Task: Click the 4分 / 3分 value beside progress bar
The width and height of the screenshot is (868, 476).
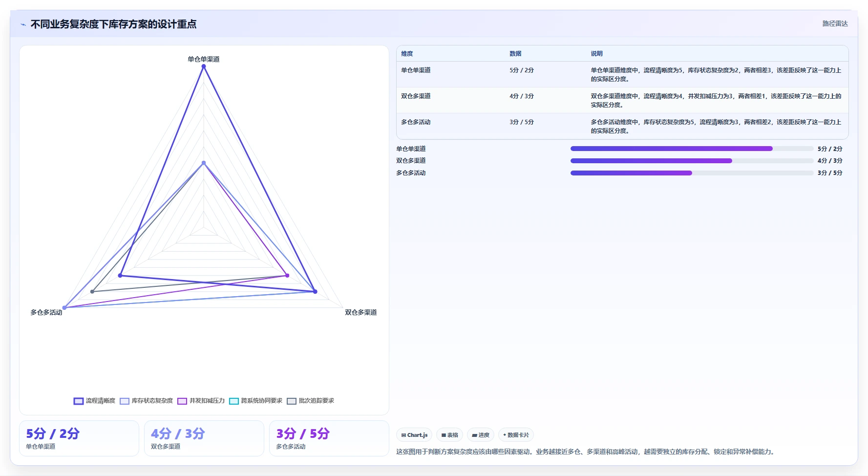Action: point(830,161)
